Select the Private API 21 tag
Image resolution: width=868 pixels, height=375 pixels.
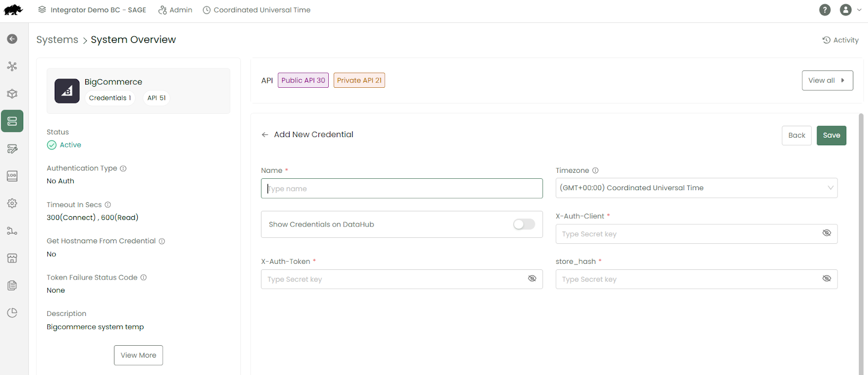(x=359, y=80)
